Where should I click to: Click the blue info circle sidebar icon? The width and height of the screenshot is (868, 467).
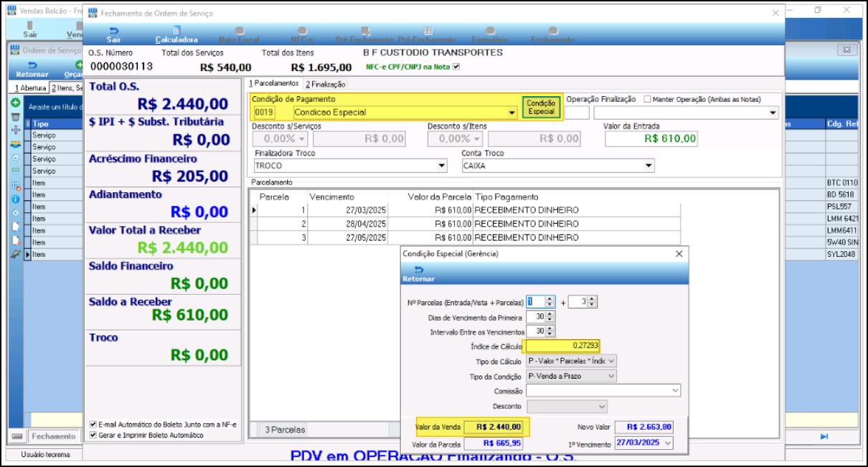point(15,198)
